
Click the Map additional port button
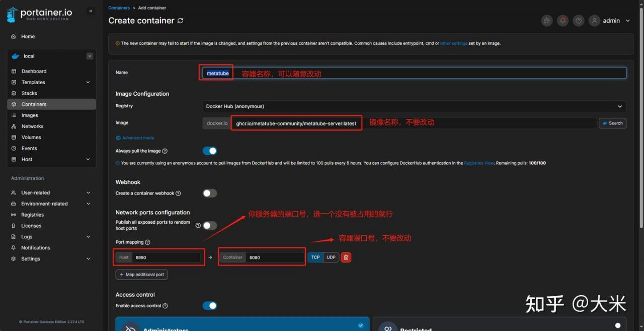(x=141, y=275)
